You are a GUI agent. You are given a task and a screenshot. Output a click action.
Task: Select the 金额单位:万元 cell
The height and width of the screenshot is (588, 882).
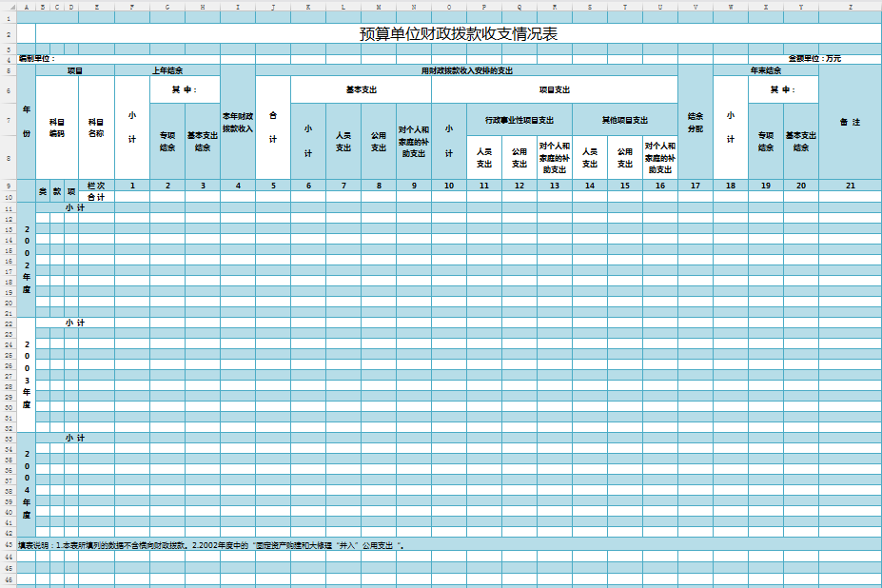point(813,59)
